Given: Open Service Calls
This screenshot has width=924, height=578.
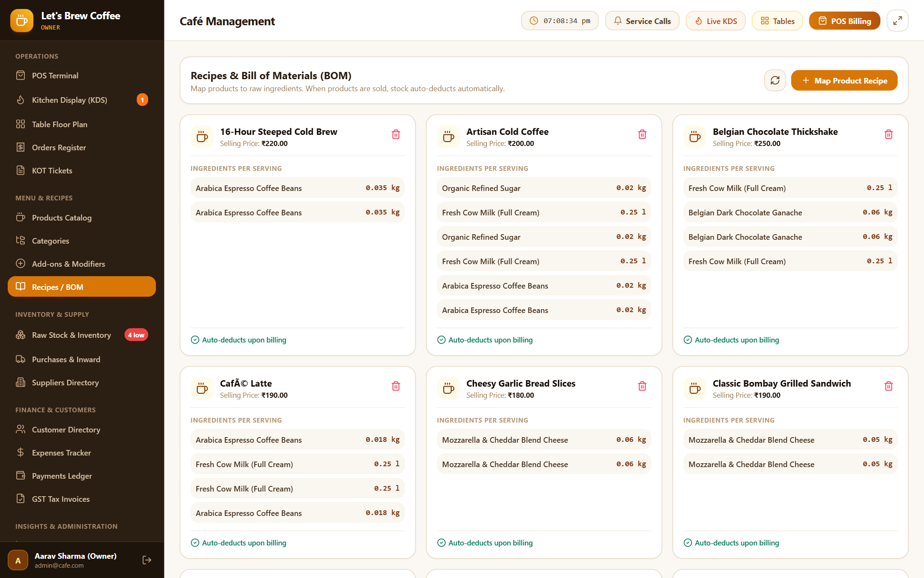Looking at the screenshot, I should [x=642, y=21].
